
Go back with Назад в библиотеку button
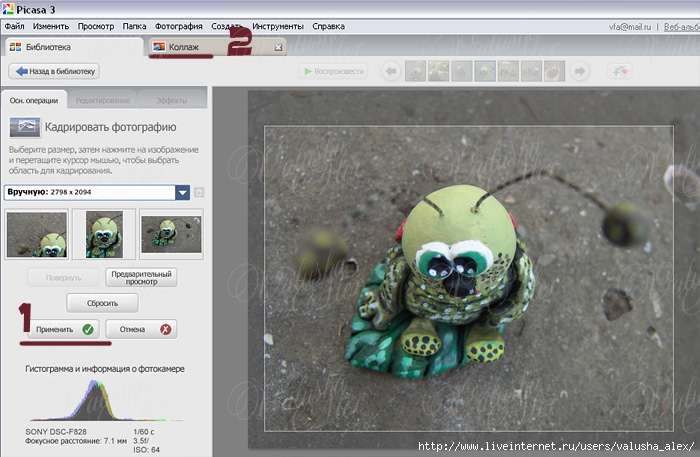(x=54, y=71)
